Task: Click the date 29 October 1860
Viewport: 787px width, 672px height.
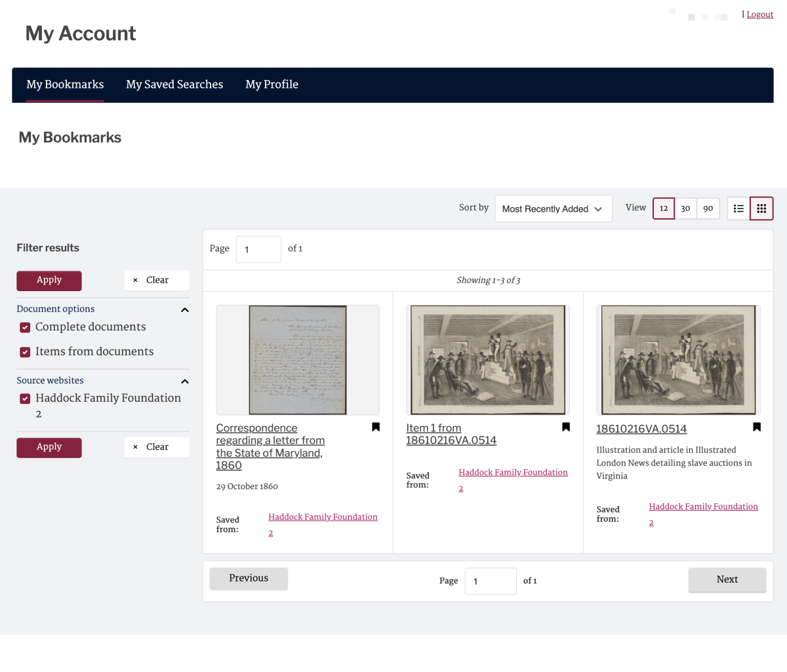Action: pyautogui.click(x=247, y=486)
